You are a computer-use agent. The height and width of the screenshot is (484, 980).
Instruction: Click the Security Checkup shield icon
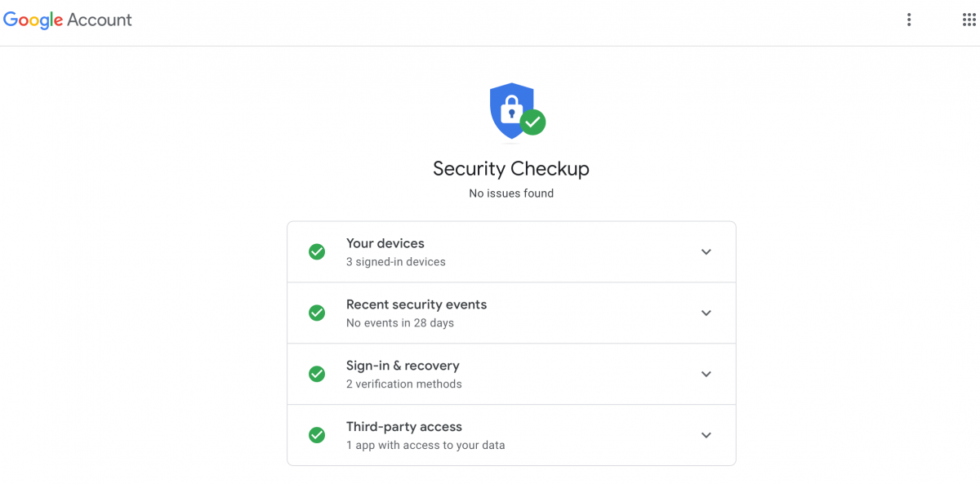[x=511, y=109]
